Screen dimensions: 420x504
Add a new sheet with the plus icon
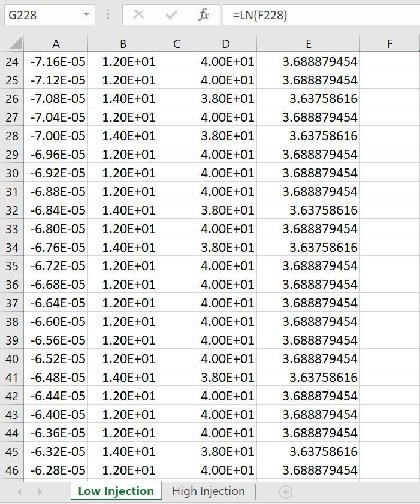pyautogui.click(x=286, y=492)
